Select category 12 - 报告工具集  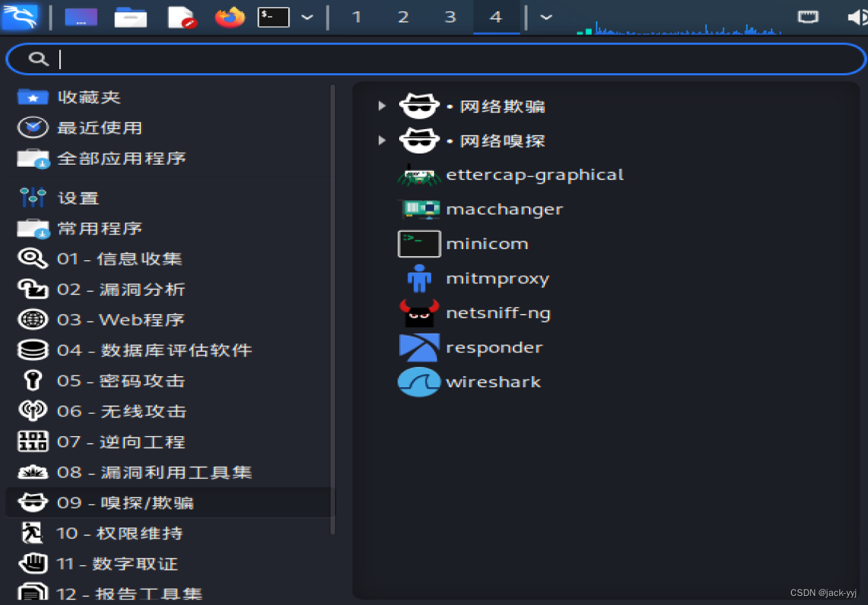click(167, 594)
